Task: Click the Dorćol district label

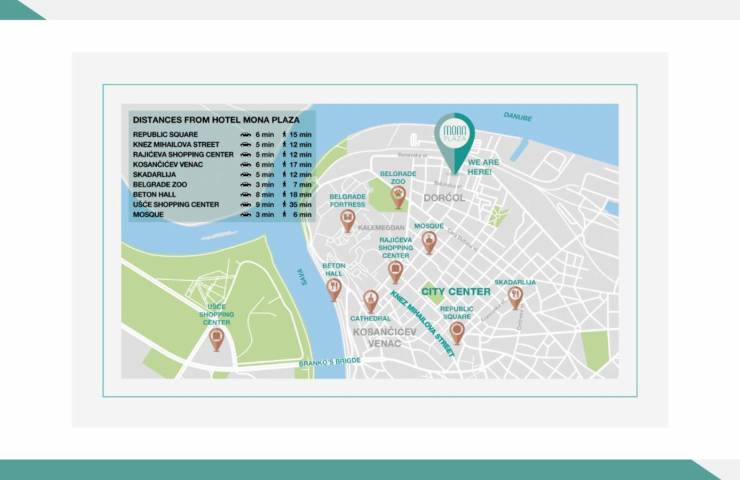Action: pos(444,198)
